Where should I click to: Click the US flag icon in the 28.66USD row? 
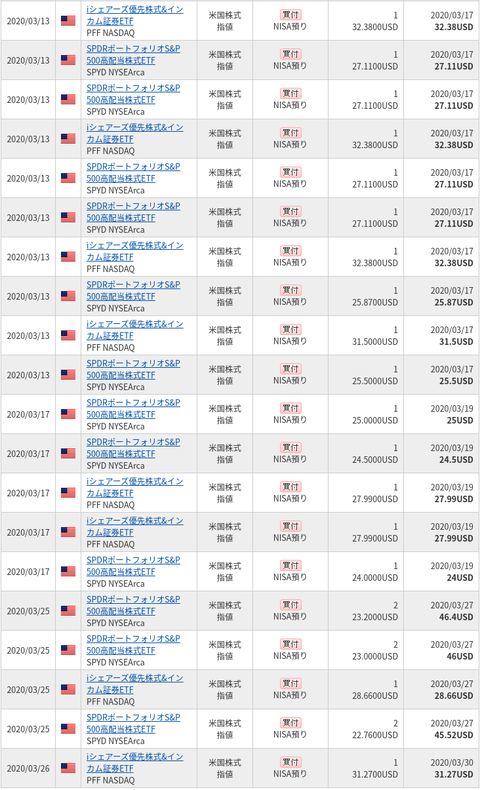(68, 689)
